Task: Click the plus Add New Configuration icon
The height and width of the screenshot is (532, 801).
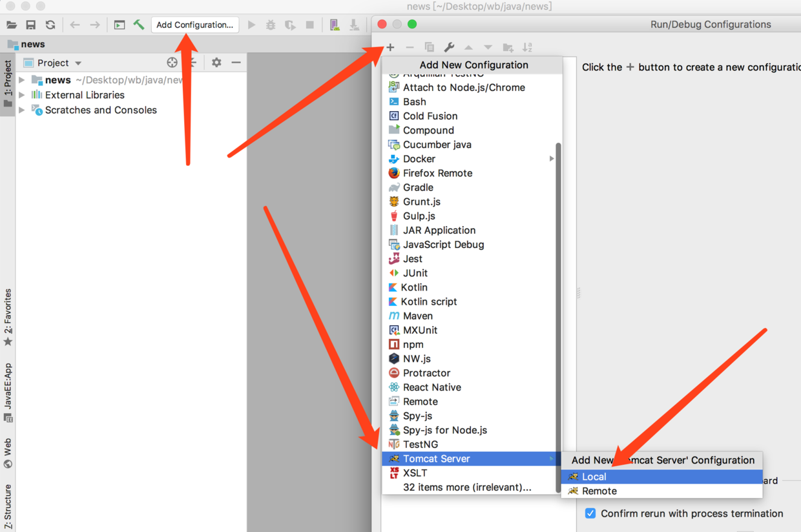Action: [x=390, y=47]
